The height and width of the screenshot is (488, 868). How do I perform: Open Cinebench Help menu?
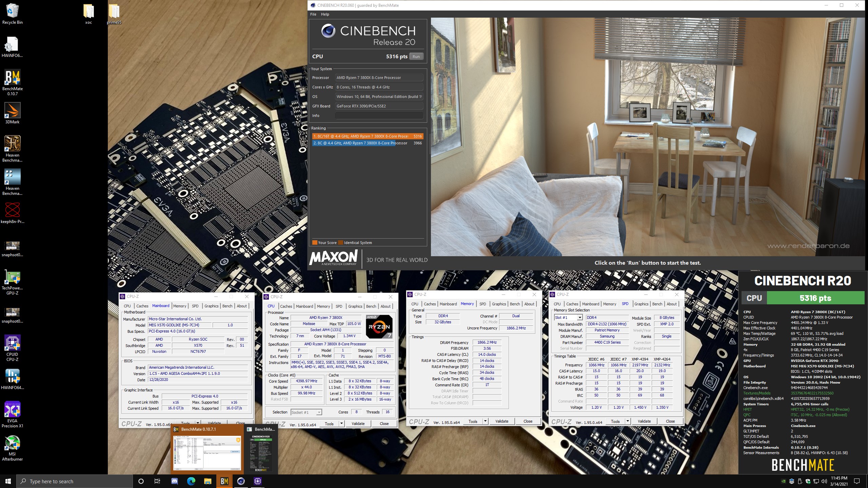click(325, 14)
